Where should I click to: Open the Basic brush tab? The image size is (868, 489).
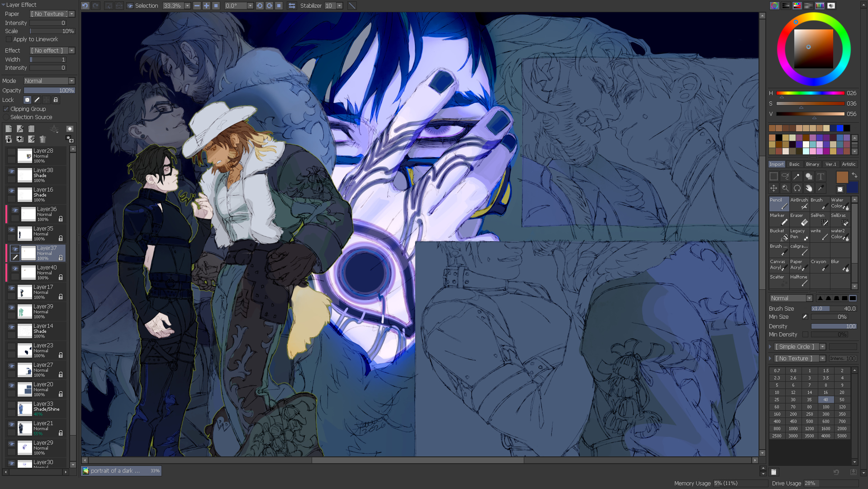click(794, 164)
